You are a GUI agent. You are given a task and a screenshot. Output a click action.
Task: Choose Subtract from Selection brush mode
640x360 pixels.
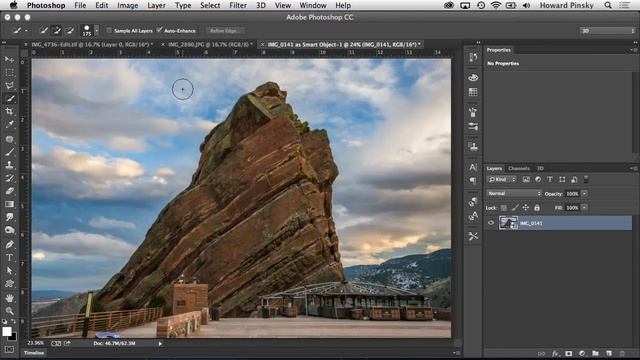click(70, 30)
